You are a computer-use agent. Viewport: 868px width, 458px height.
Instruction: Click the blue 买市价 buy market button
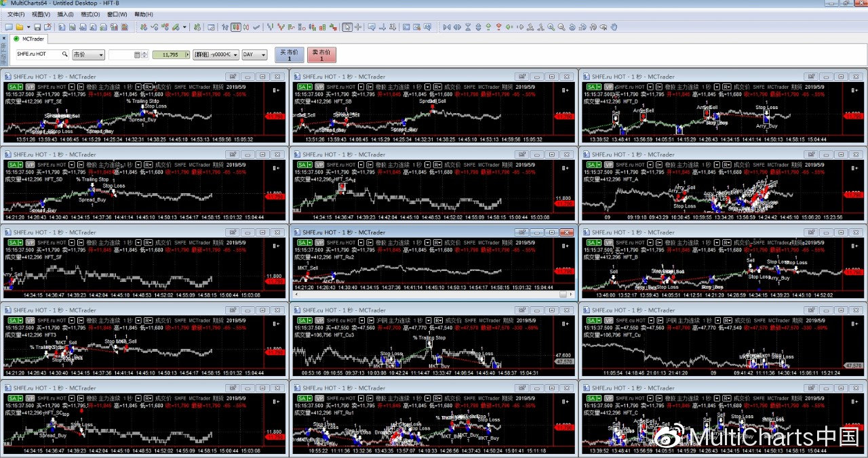289,54
